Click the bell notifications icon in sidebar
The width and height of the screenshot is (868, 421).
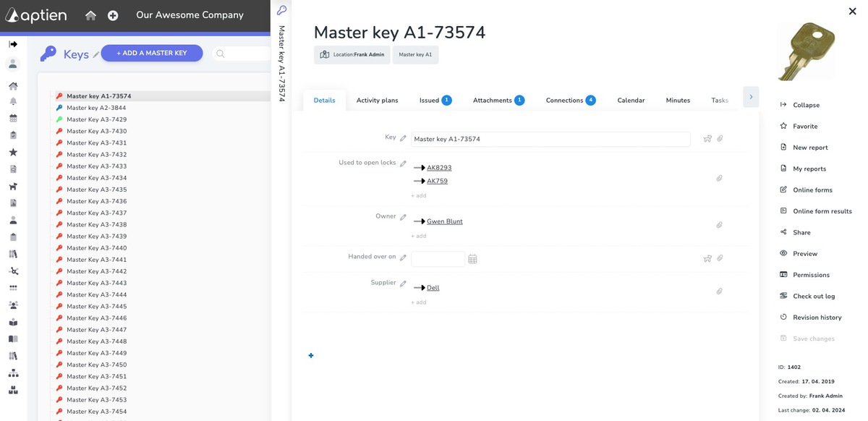coord(13,101)
